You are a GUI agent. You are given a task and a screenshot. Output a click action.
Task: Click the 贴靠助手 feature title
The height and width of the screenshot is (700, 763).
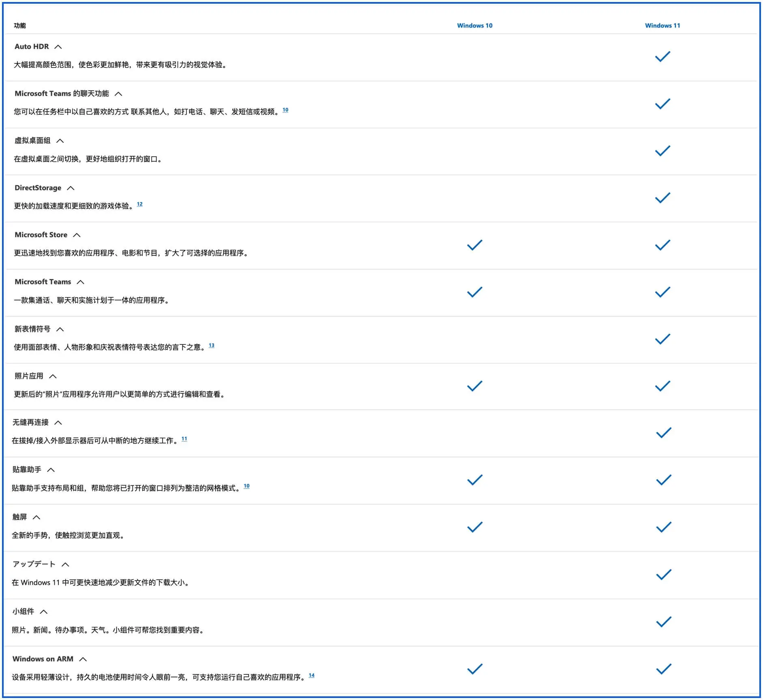[27, 470]
